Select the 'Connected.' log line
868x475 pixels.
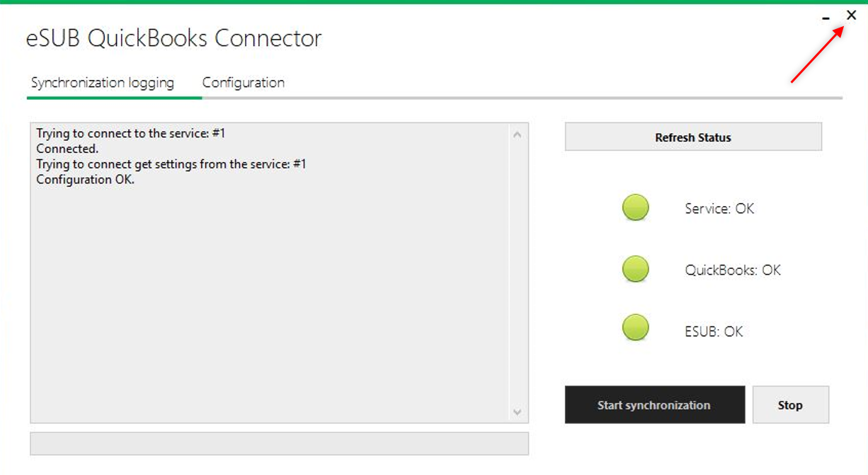point(67,149)
